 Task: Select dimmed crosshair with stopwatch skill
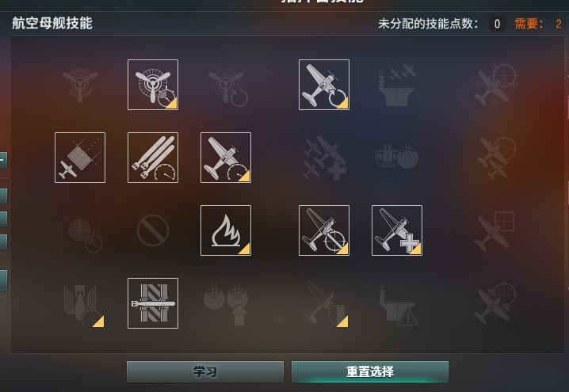coord(81,231)
